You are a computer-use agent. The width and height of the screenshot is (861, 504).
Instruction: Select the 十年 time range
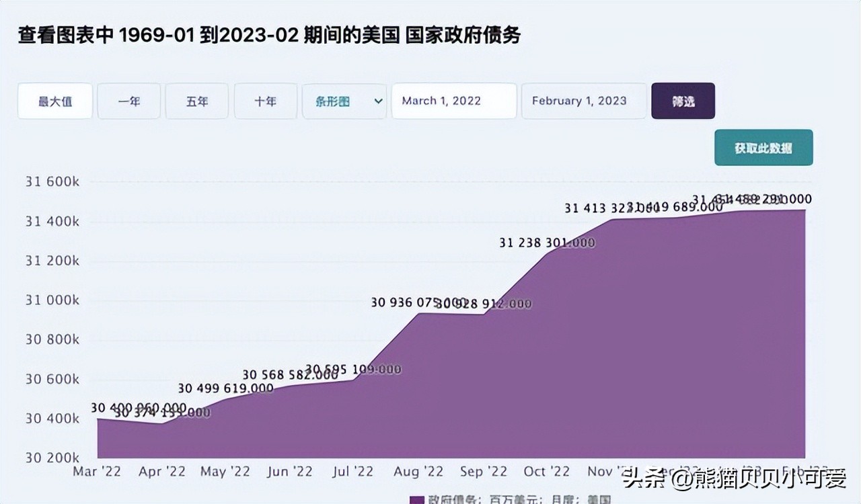pyautogui.click(x=265, y=101)
